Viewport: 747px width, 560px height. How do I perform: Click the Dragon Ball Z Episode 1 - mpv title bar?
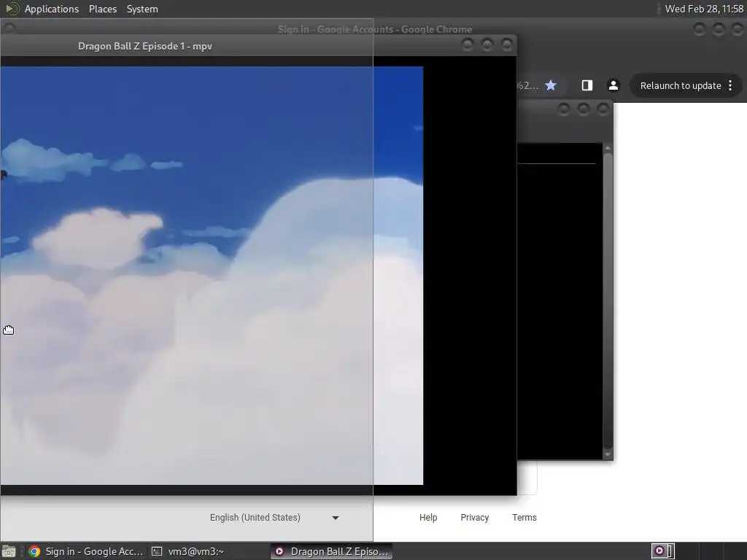coord(258,46)
